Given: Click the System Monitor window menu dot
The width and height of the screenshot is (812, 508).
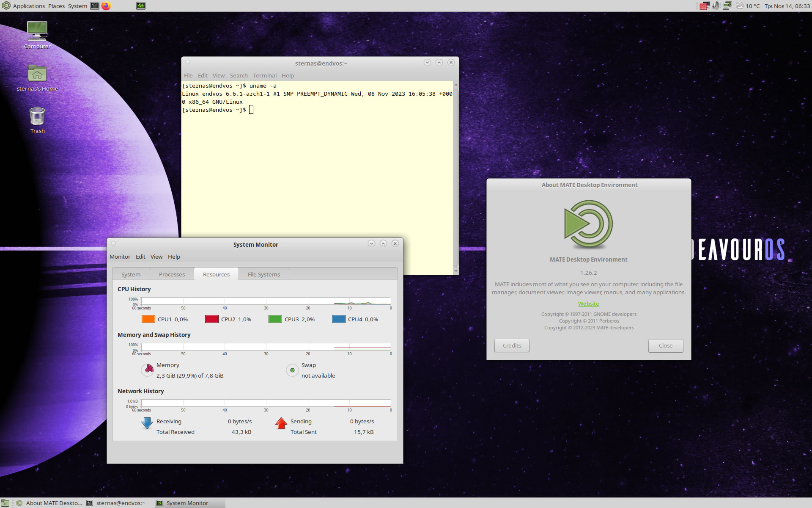Looking at the screenshot, I should [113, 243].
